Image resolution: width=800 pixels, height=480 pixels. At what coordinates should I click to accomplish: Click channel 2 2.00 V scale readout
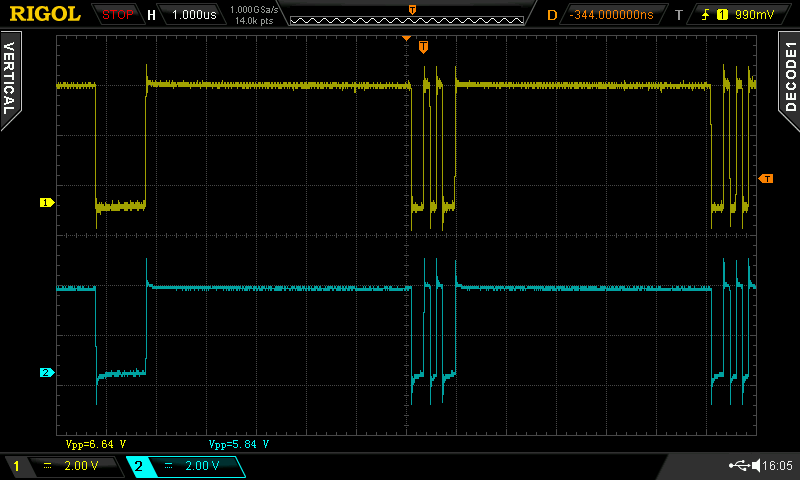point(202,466)
